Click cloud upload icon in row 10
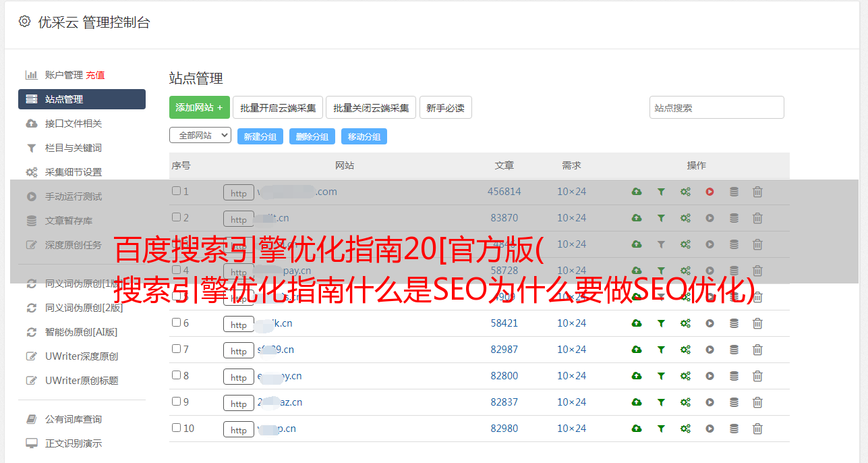868x463 pixels. pyautogui.click(x=637, y=429)
